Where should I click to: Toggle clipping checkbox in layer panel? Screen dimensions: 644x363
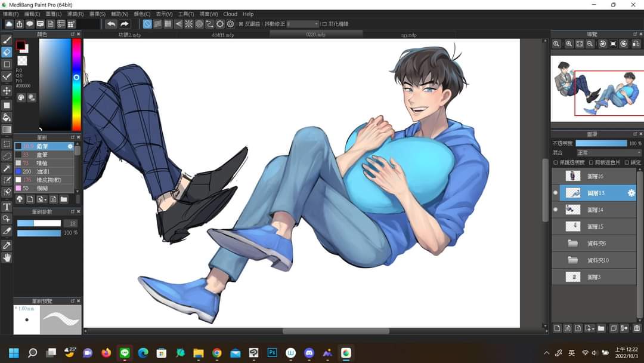591,162
